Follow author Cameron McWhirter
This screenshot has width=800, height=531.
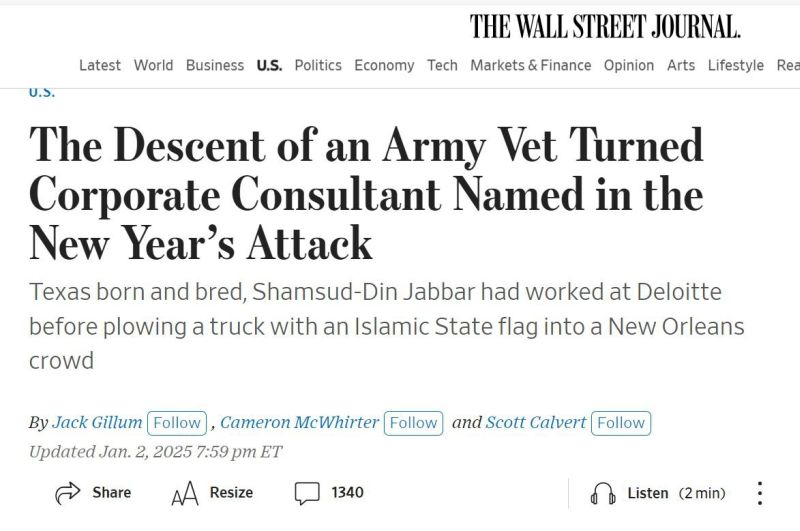click(x=413, y=423)
